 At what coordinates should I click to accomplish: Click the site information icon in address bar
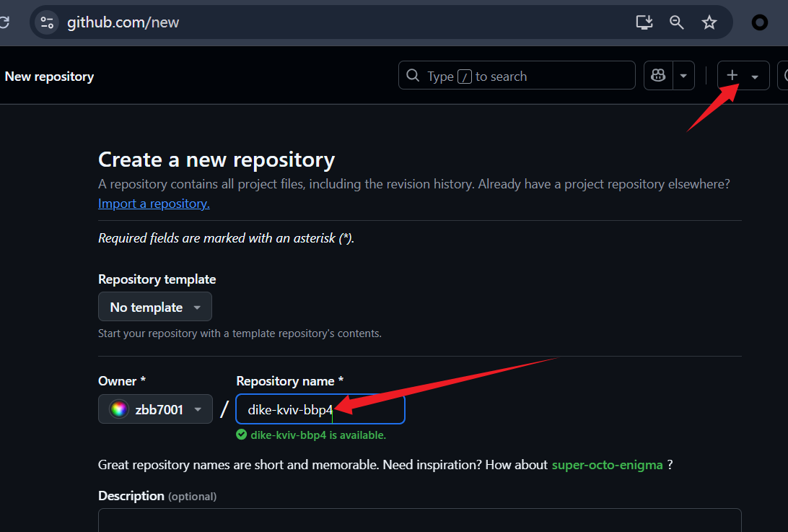point(47,22)
